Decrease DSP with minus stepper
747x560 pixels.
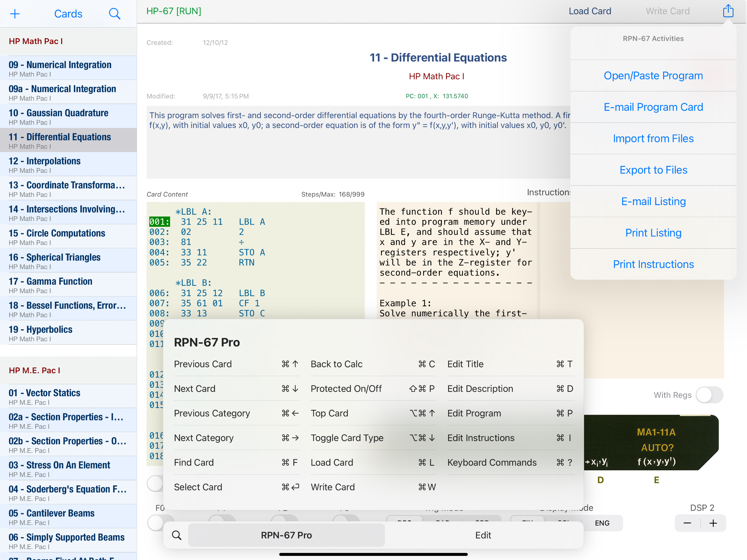coord(687,523)
